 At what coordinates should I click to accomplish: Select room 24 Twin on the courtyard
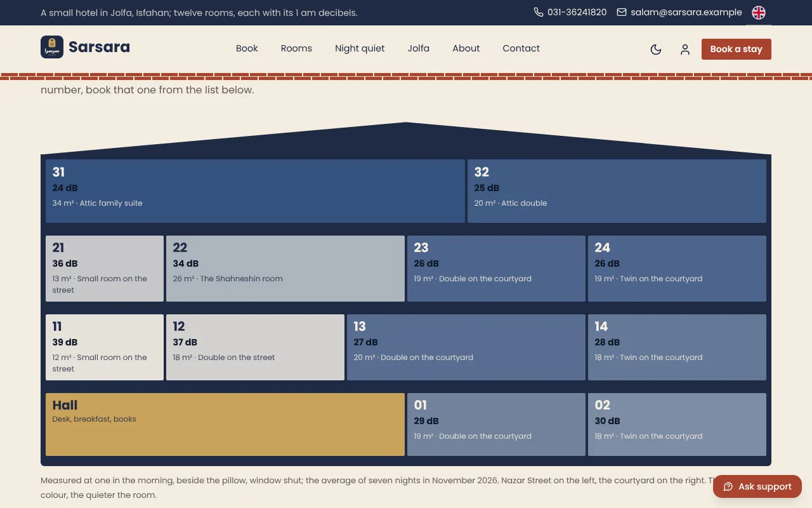click(677, 269)
